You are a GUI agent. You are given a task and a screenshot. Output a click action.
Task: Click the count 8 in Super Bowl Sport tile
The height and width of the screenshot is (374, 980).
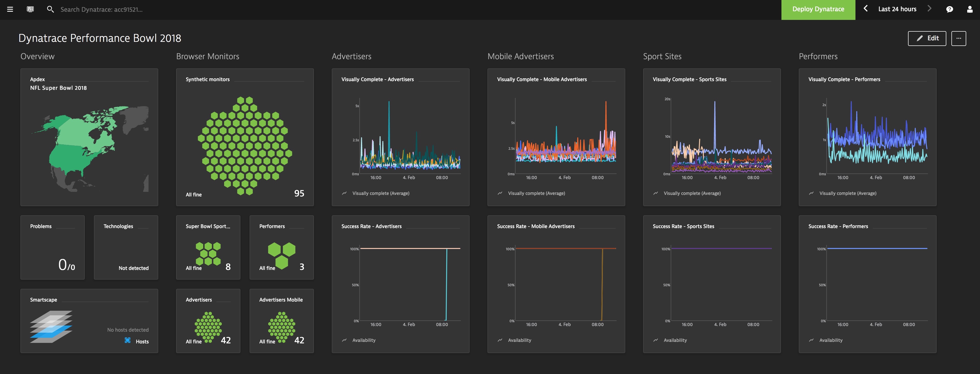[x=228, y=267]
